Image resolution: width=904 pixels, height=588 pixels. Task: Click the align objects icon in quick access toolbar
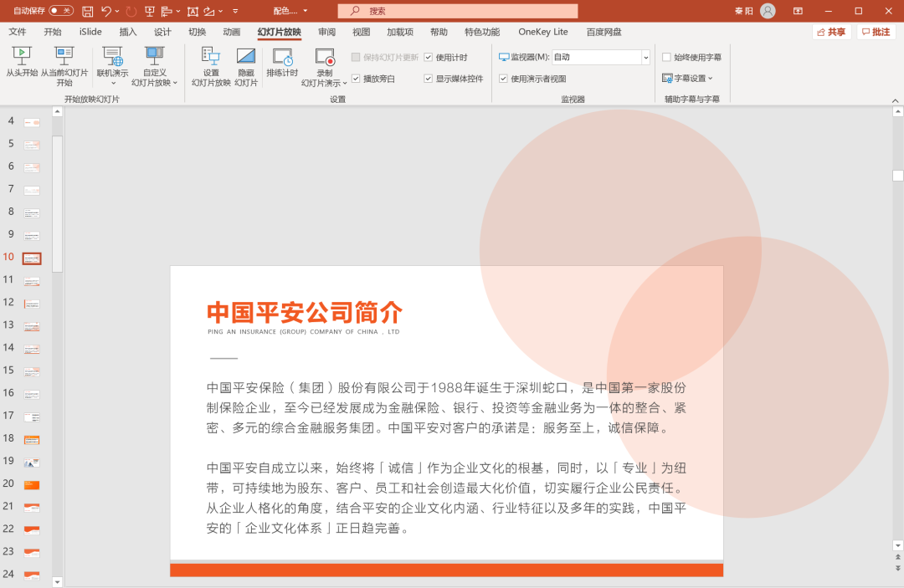[167, 11]
